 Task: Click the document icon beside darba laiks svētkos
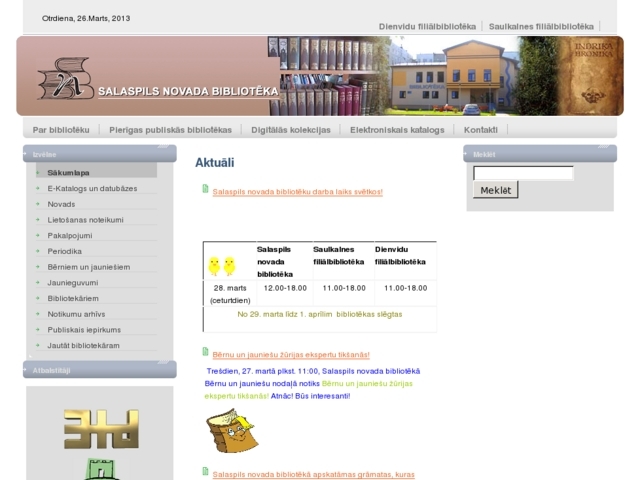point(205,189)
